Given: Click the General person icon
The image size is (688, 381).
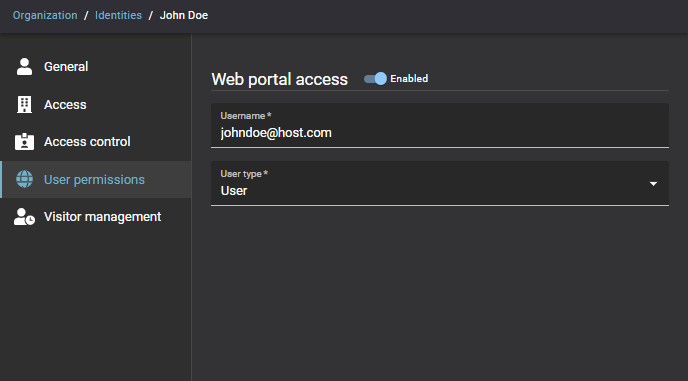Looking at the screenshot, I should [24, 67].
